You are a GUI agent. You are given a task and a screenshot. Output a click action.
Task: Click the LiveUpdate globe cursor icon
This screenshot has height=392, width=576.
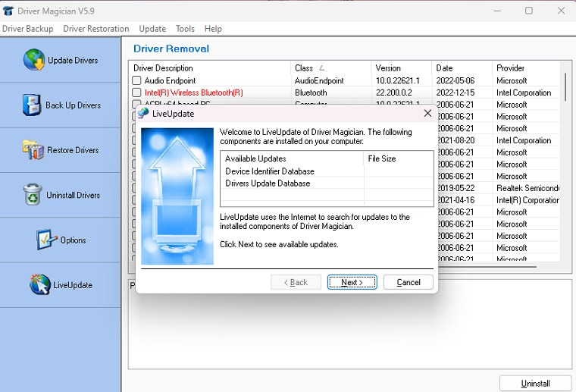tap(40, 284)
